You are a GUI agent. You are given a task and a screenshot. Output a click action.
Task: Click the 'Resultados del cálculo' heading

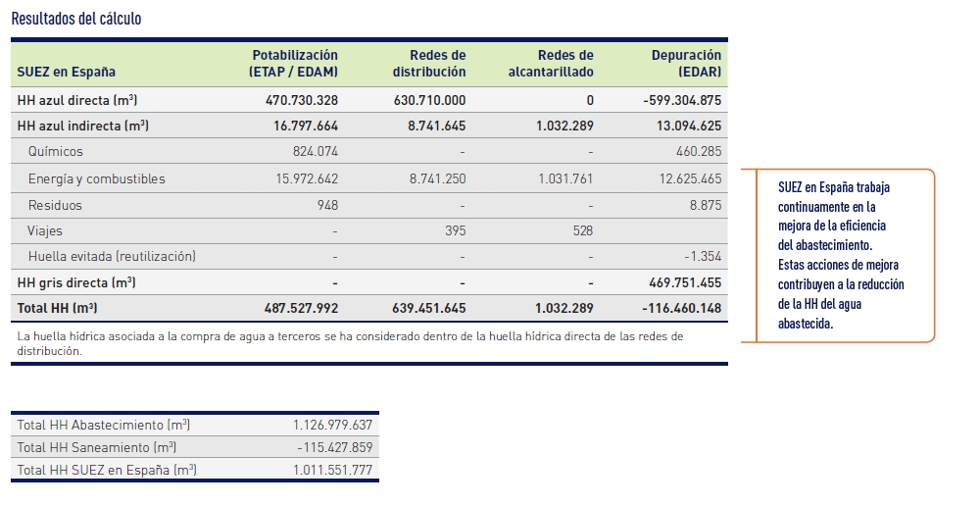pos(76,18)
